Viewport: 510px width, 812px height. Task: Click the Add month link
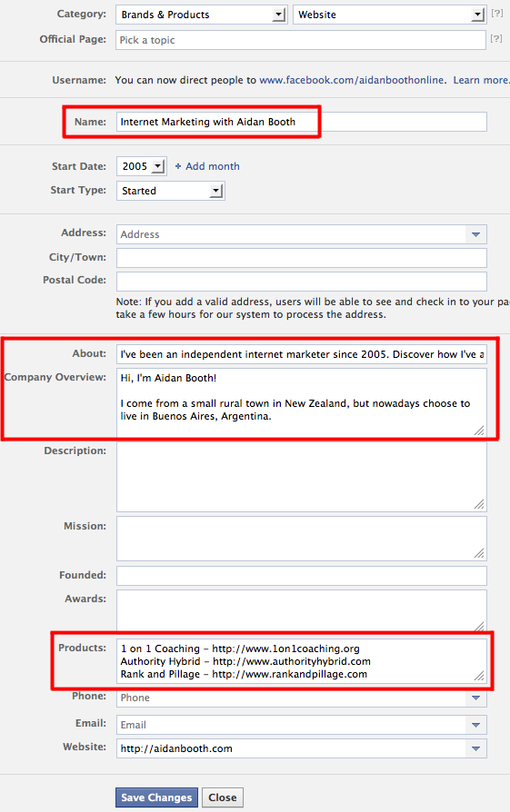[x=213, y=166]
